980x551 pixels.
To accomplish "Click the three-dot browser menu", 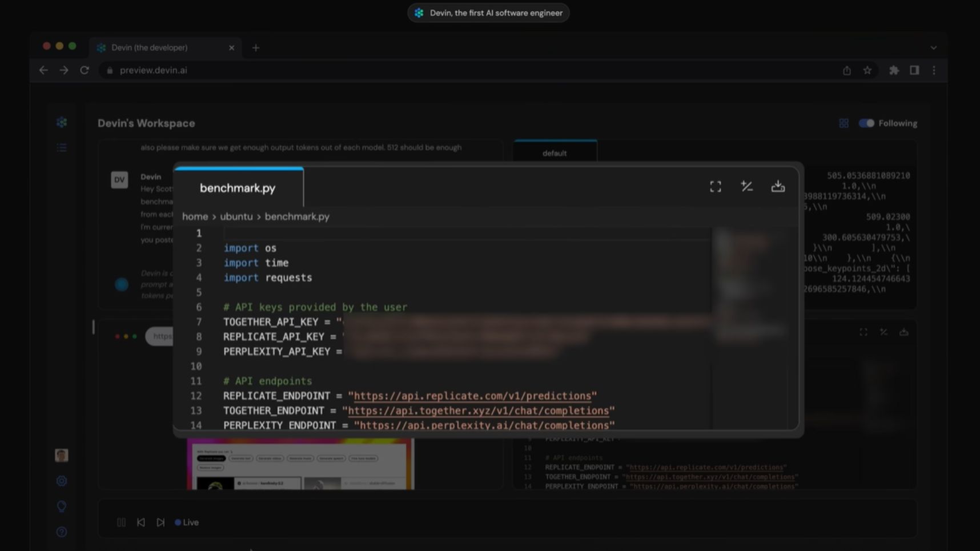I will point(934,70).
